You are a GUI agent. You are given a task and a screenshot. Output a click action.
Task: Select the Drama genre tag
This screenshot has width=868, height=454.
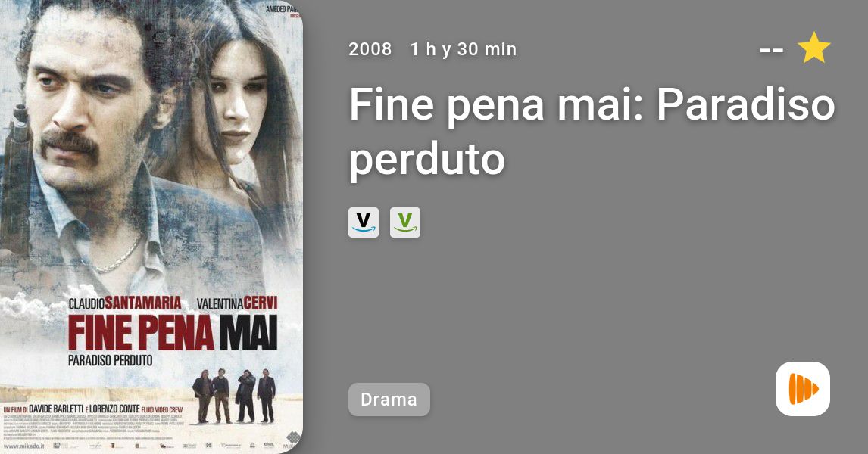389,400
